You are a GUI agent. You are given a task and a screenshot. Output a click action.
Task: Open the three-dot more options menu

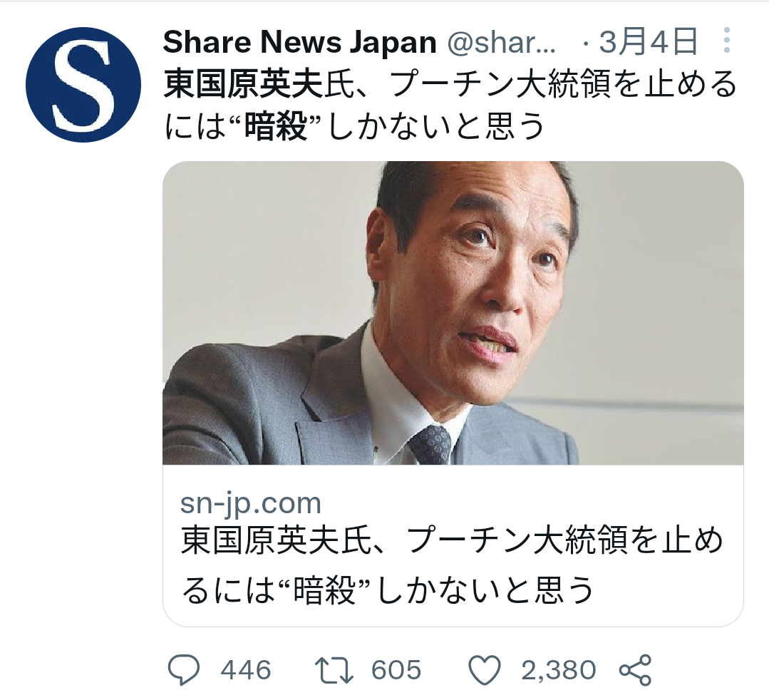(727, 41)
